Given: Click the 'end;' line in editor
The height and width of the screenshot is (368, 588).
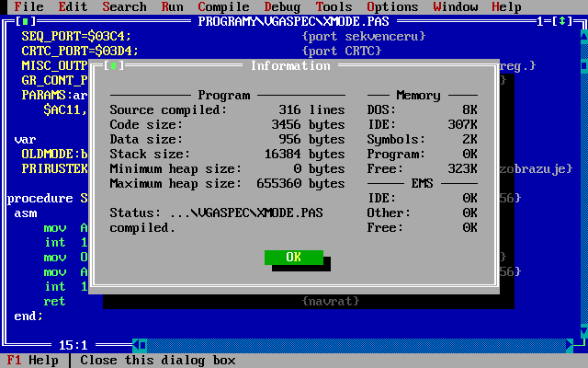Looking at the screenshot, I should click(x=28, y=316).
